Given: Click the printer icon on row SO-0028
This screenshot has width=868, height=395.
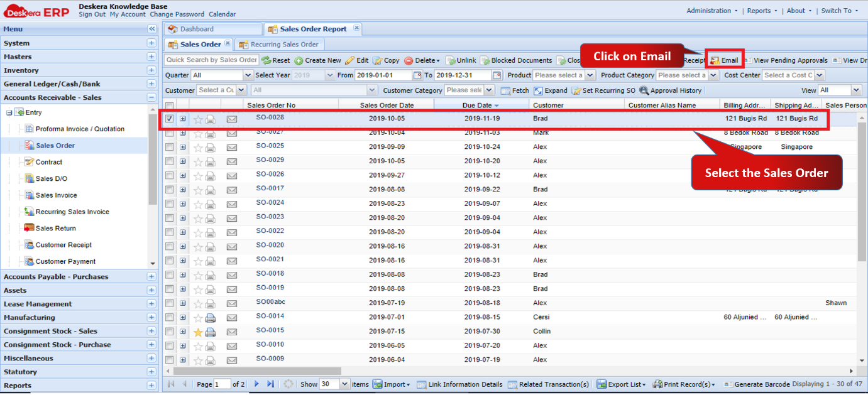Looking at the screenshot, I should click(211, 119).
